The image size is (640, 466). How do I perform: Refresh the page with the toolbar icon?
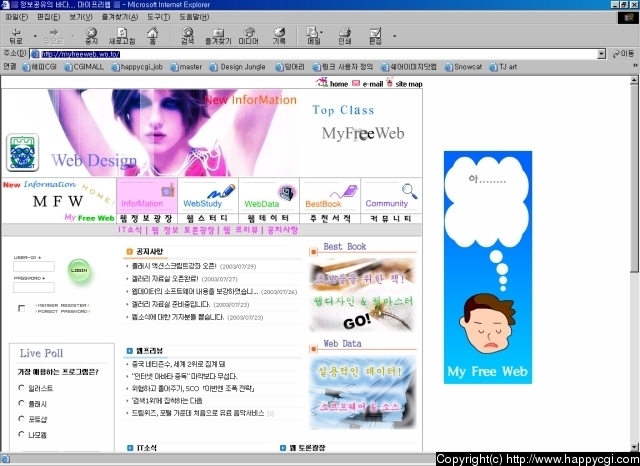pyautogui.click(x=122, y=36)
